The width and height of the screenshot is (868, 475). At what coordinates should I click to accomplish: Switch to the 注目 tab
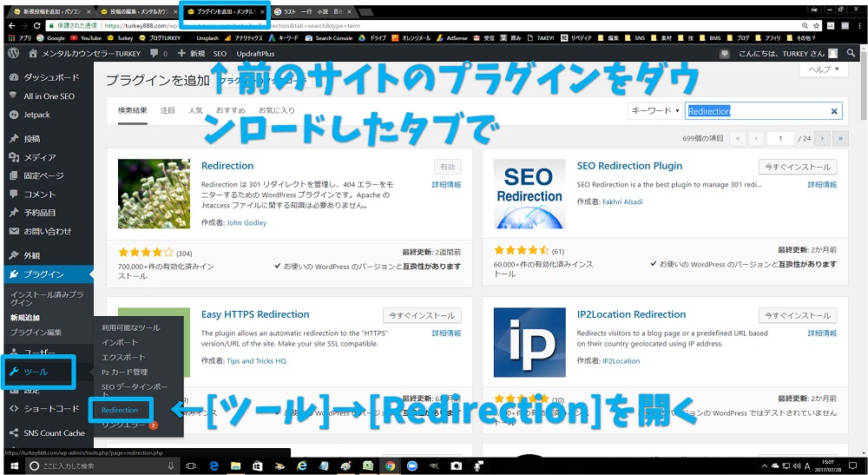[168, 111]
